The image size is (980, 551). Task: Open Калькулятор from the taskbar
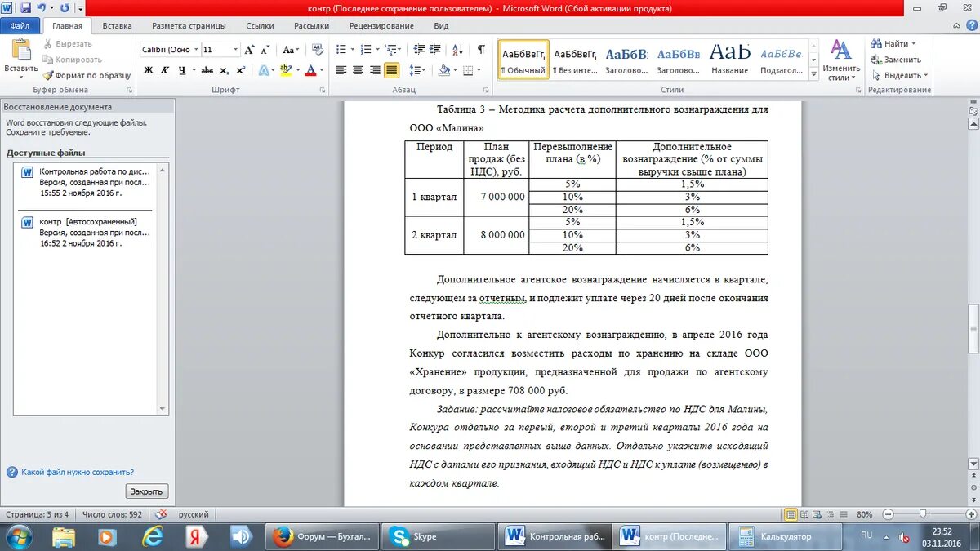(786, 536)
